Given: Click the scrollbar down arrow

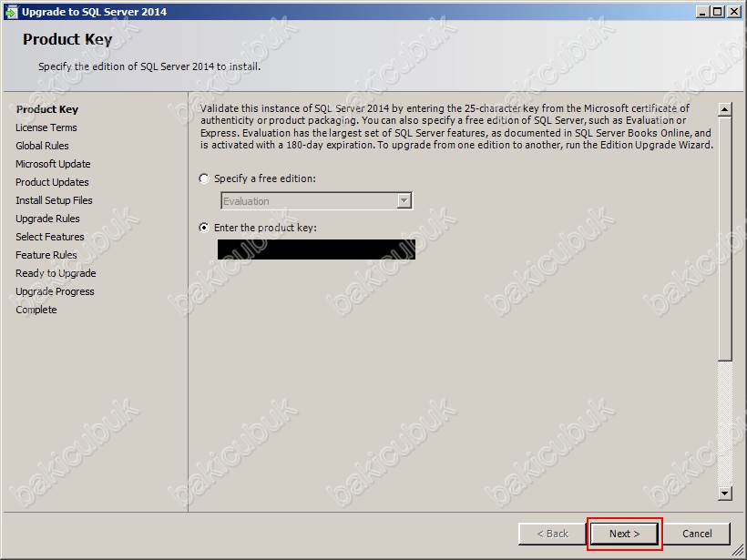Looking at the screenshot, I should pos(725,493).
